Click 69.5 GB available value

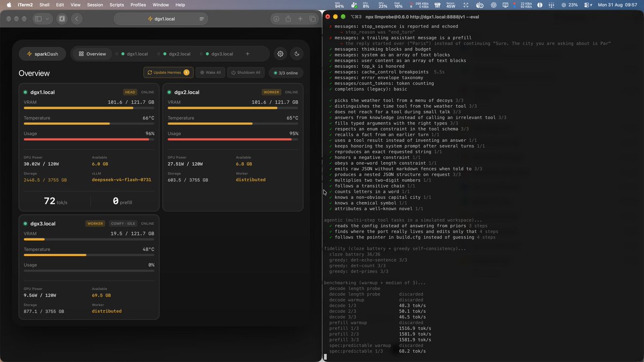pos(101,295)
